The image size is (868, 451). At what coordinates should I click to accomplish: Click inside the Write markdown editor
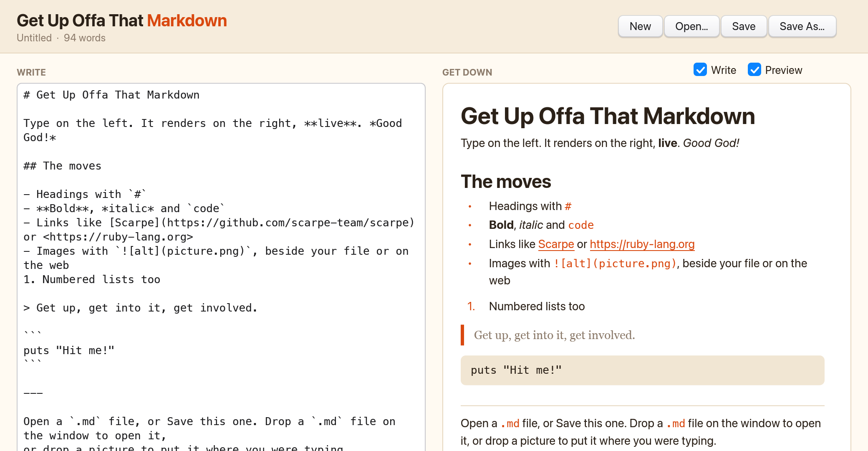point(221,267)
